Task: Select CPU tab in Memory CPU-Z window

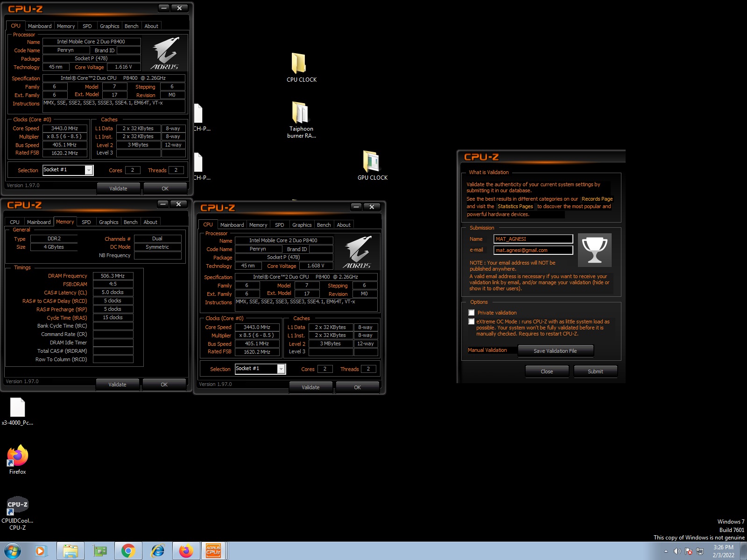Action: (15, 222)
